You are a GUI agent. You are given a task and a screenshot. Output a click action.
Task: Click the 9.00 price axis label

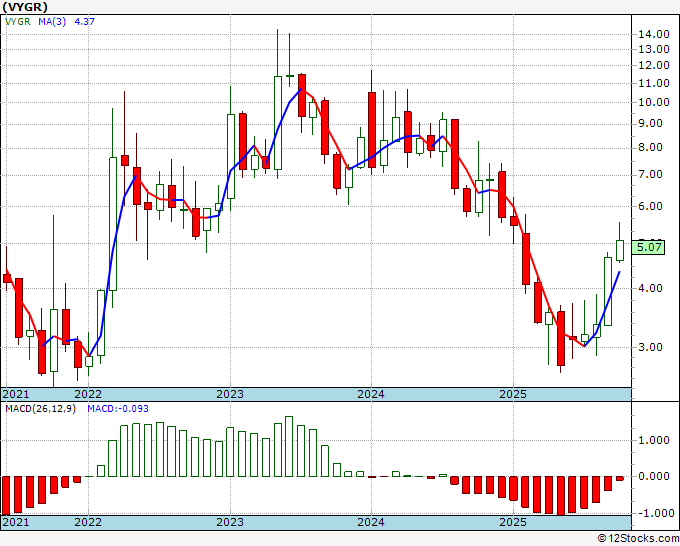pyautogui.click(x=650, y=124)
